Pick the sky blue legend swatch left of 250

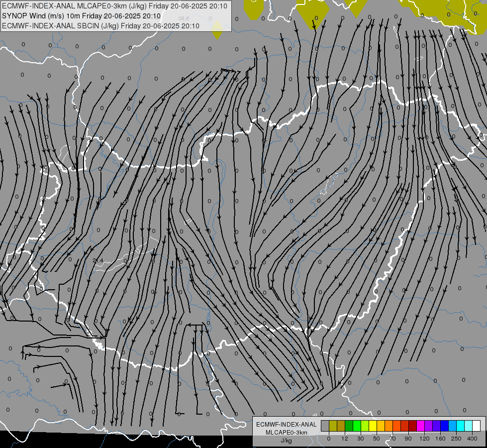coord(453,426)
